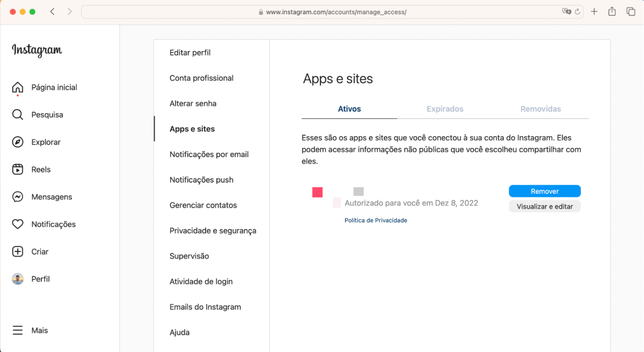Image resolution: width=644 pixels, height=352 pixels.
Task: Click the blue Remover button
Action: (544, 191)
